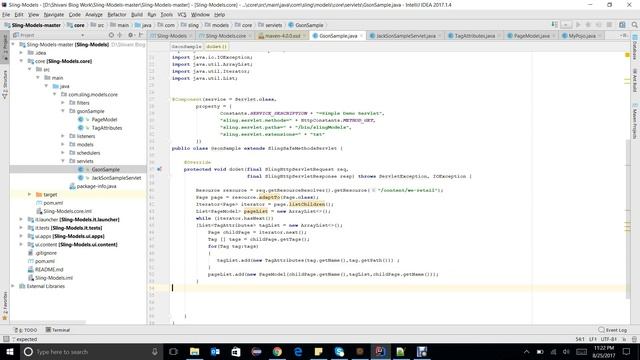This screenshot has height=360, width=640.
Task: Click the Search Everywhere magnifier
Action: click(x=634, y=25)
